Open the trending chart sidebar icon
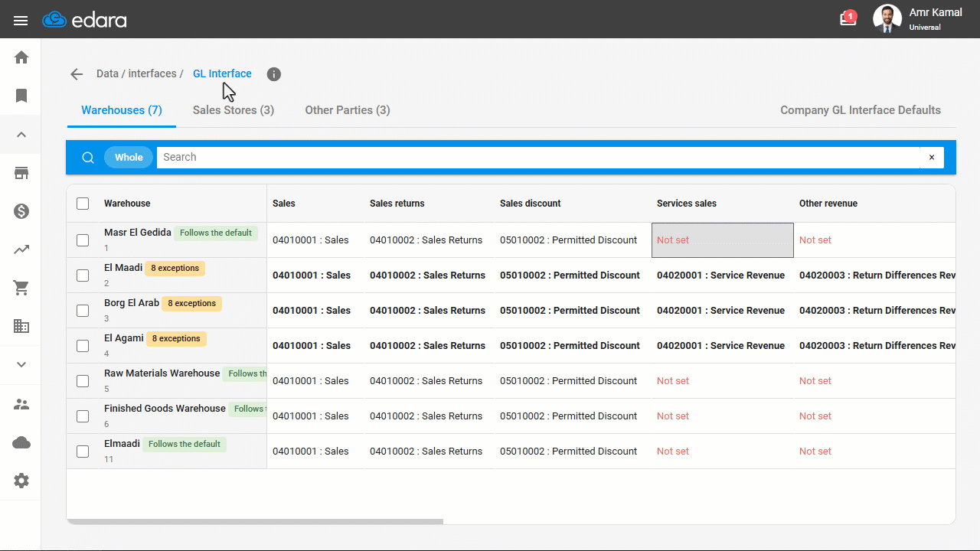The height and width of the screenshot is (551, 980). 21,249
